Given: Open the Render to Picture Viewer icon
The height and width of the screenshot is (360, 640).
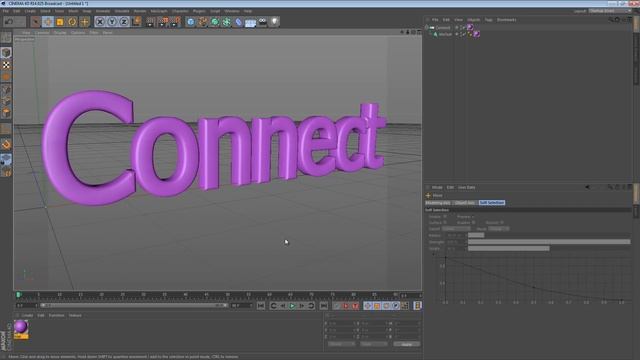Looking at the screenshot, I should click(163, 22).
